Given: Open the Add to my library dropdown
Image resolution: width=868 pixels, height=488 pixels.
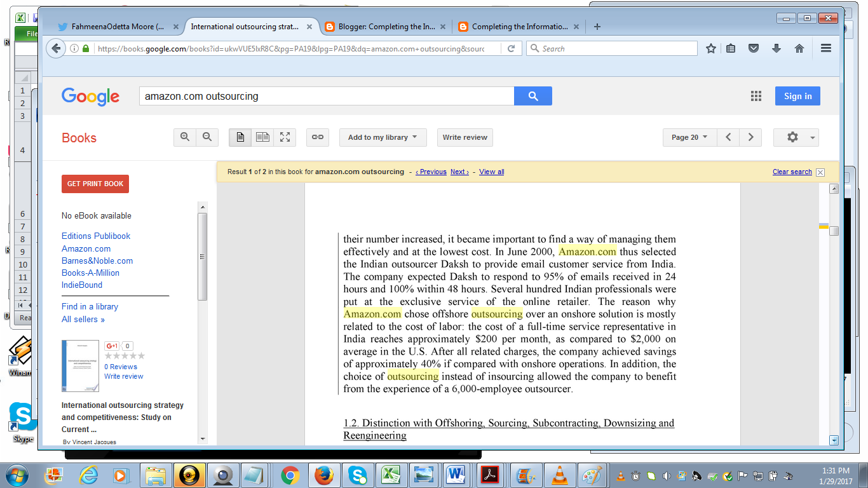Looking at the screenshot, I should click(x=383, y=137).
